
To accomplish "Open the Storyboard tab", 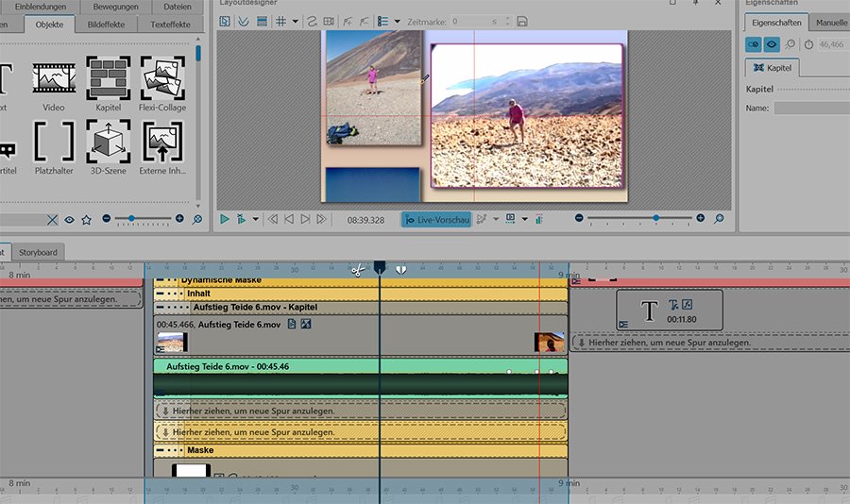I will (x=38, y=251).
